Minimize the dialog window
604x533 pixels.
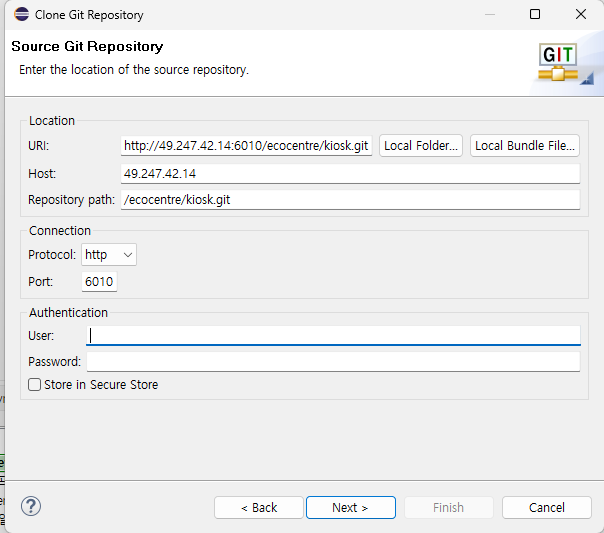tap(490, 14)
